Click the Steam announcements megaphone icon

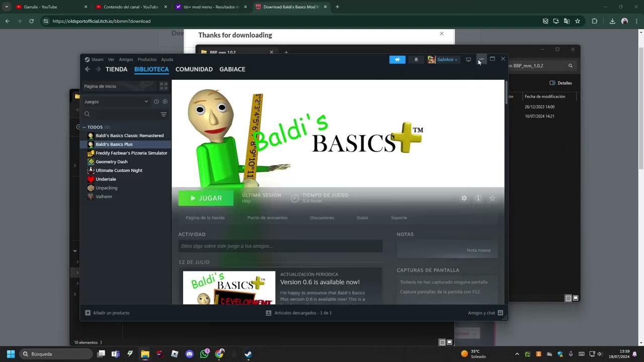(397, 59)
